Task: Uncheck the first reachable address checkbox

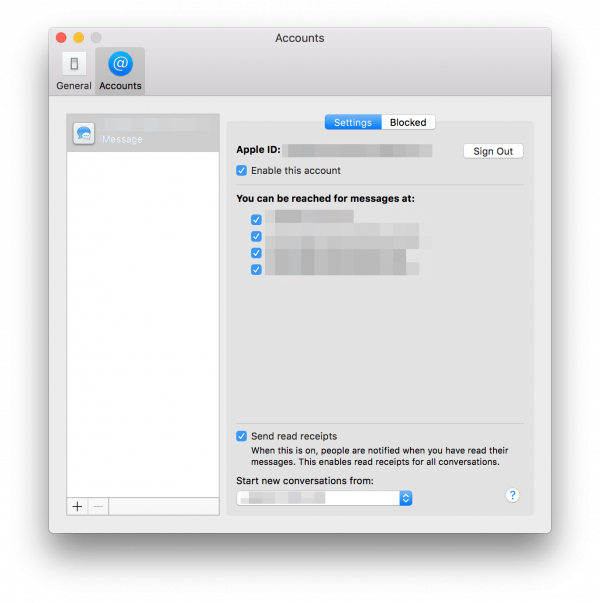Action: (256, 220)
